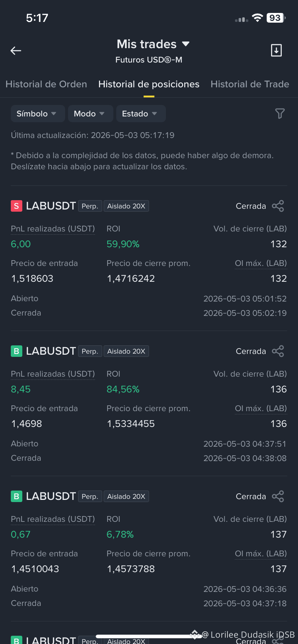Tap the download export icon
The width and height of the screenshot is (298, 644).
(276, 50)
